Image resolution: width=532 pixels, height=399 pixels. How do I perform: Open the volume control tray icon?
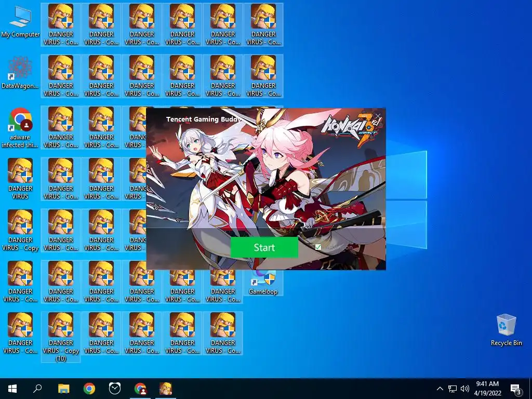(465, 389)
